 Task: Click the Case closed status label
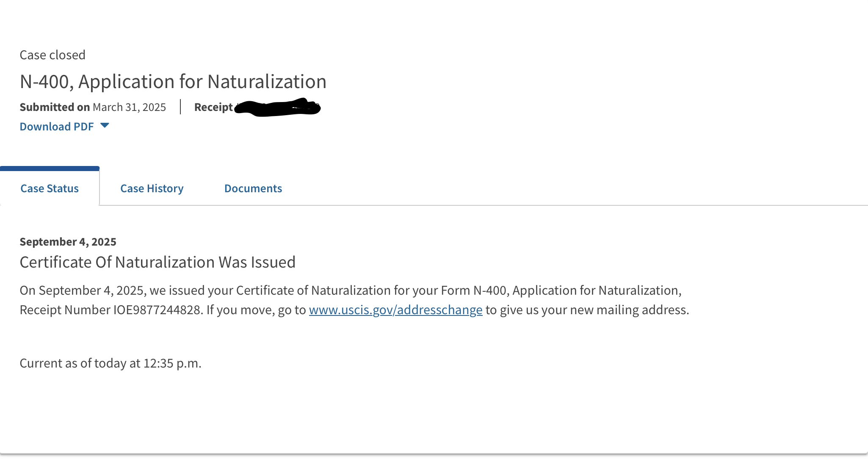coord(53,55)
